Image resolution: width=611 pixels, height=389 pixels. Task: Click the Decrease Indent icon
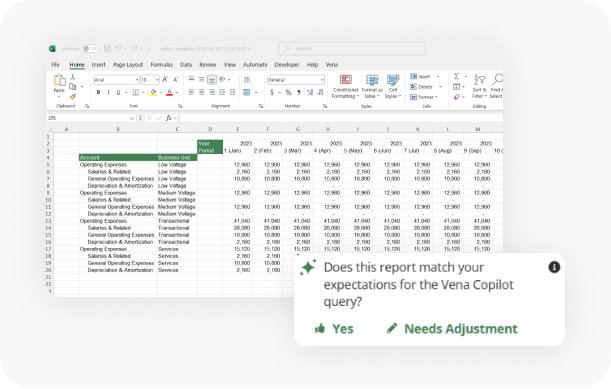tap(222, 92)
